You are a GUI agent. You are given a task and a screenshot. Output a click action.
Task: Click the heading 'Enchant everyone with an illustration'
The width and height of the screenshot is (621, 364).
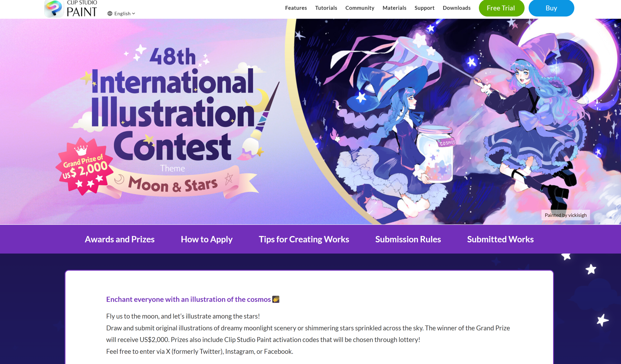point(188,299)
